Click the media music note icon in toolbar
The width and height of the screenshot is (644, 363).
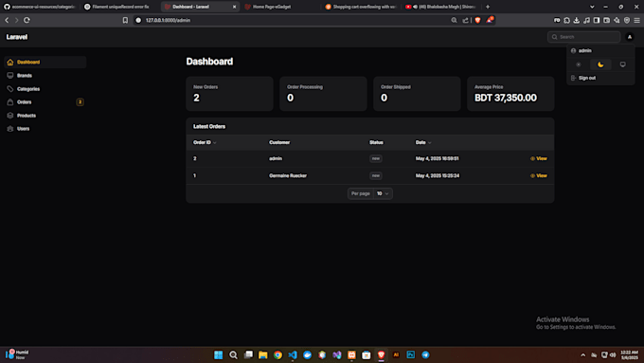586,20
